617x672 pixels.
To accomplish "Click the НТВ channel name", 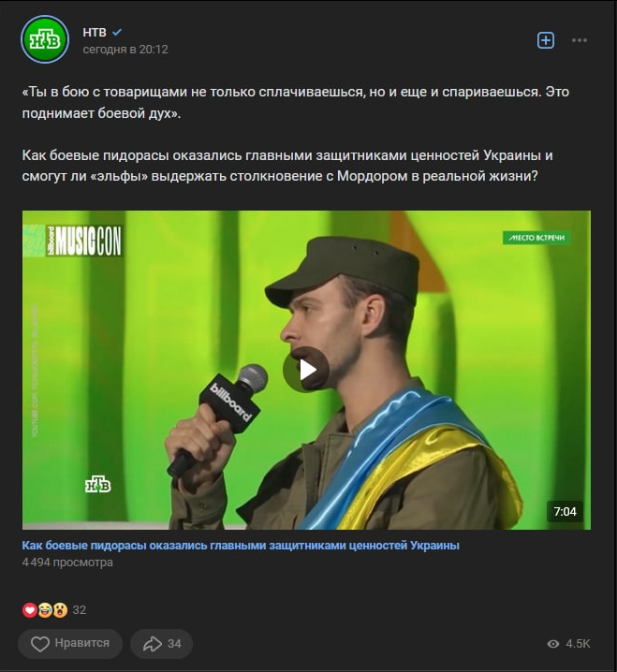I will [x=95, y=32].
